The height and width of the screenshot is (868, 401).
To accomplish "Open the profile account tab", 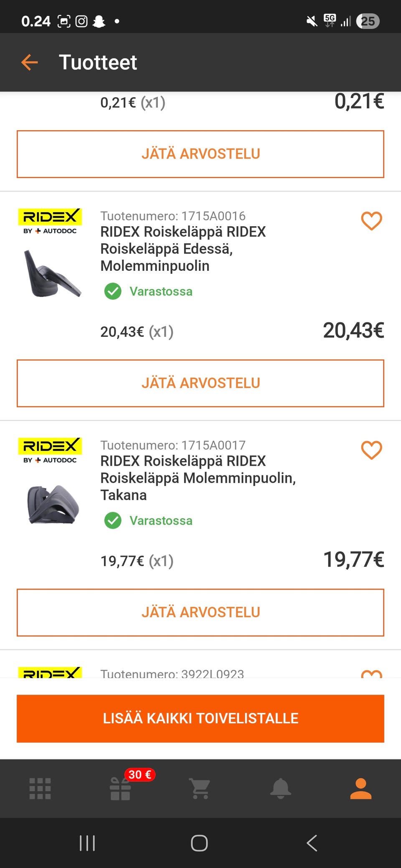I will point(360,789).
